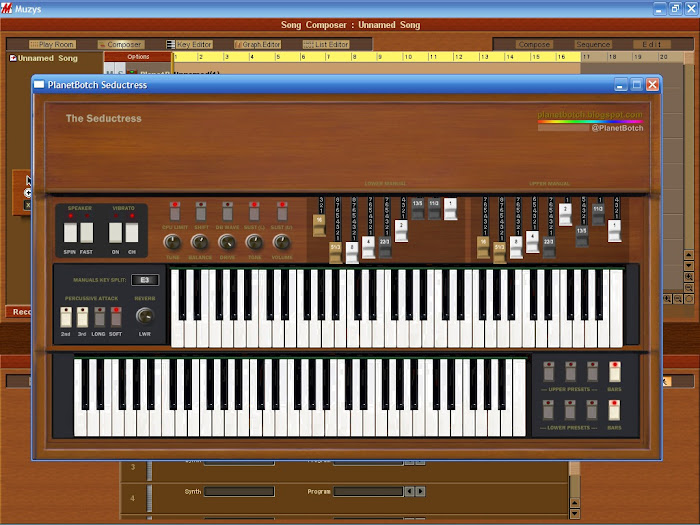Toggle the SHIFT switch
Image resolution: width=700 pixels, height=525 pixels.
click(x=201, y=211)
